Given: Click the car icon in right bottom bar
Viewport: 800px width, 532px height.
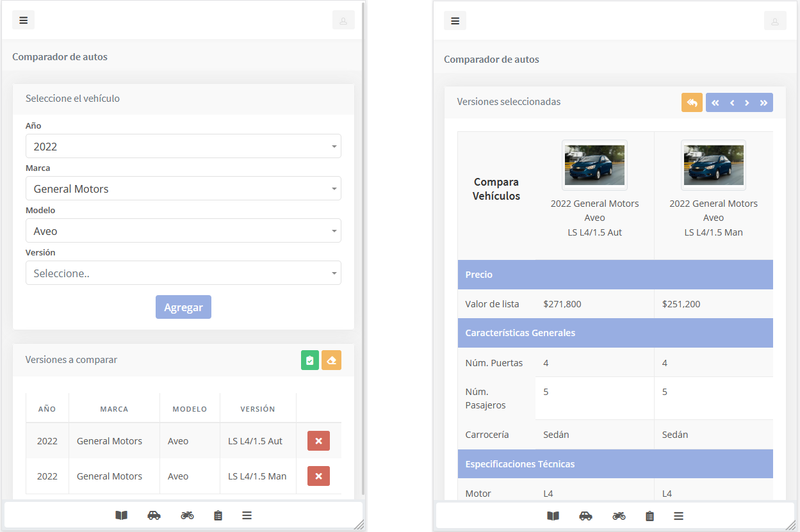Looking at the screenshot, I should pyautogui.click(x=585, y=516).
